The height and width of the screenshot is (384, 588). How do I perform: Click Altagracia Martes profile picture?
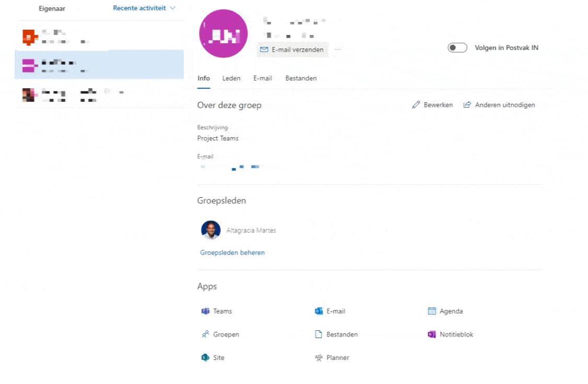point(211,230)
